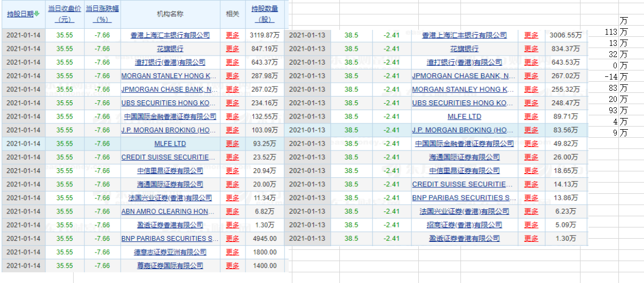
Task: Click 更多 in the 3119.87万 row
Action: pos(233,36)
